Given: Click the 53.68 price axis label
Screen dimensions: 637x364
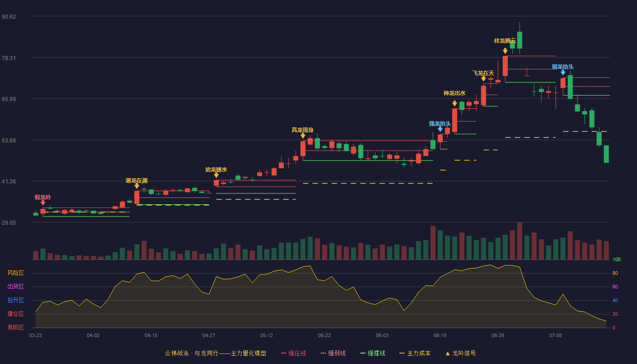Looking at the screenshot, I should click(x=9, y=141).
